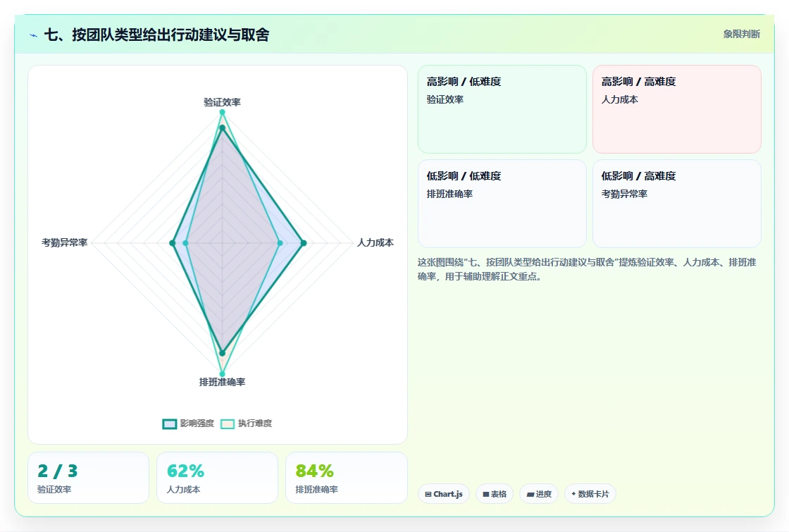Click the 考勤异常率 axis label on radar
This screenshot has height=532, width=789.
(x=64, y=242)
